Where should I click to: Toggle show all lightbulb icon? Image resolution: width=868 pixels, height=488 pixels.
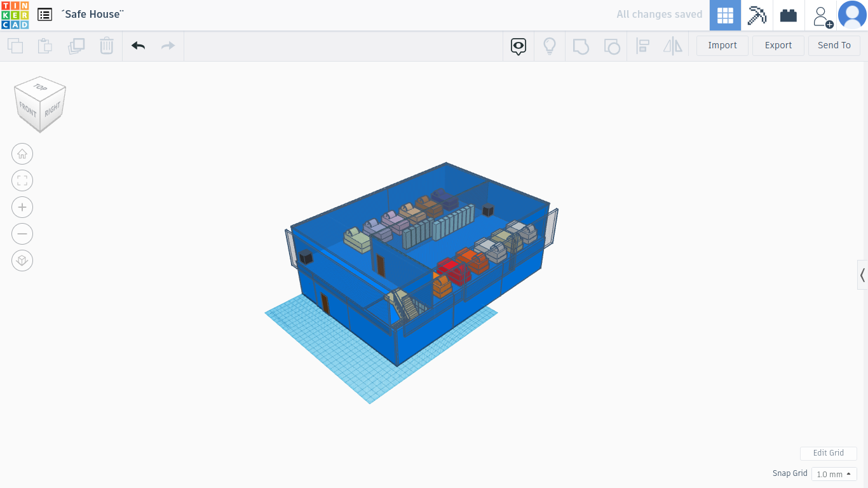click(x=549, y=46)
